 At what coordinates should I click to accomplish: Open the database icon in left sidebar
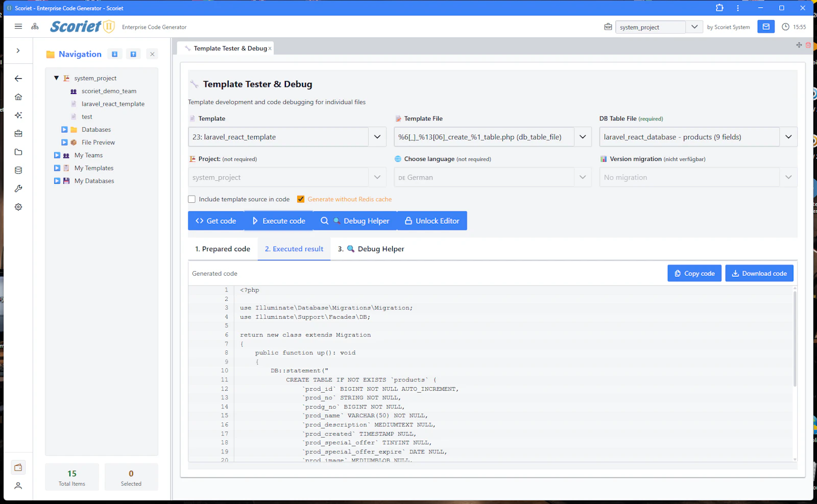coord(18,171)
